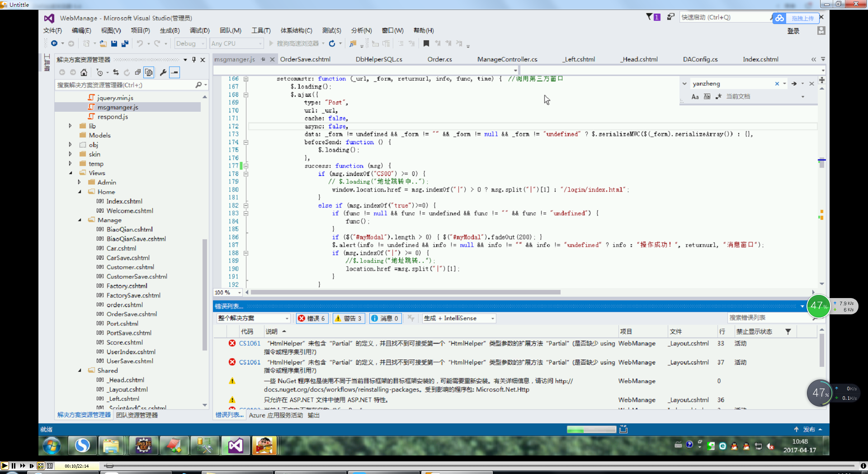Toggle Show All Files in Solution Explorer

coord(149,72)
